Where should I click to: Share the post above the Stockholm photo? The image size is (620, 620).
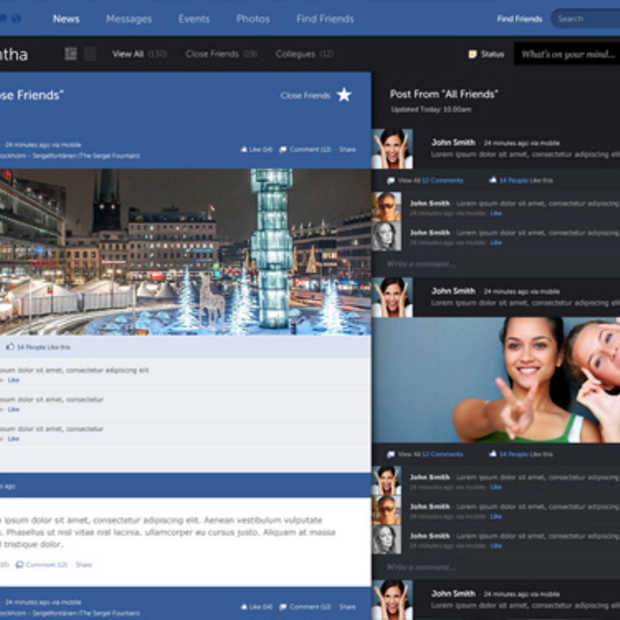point(347,149)
